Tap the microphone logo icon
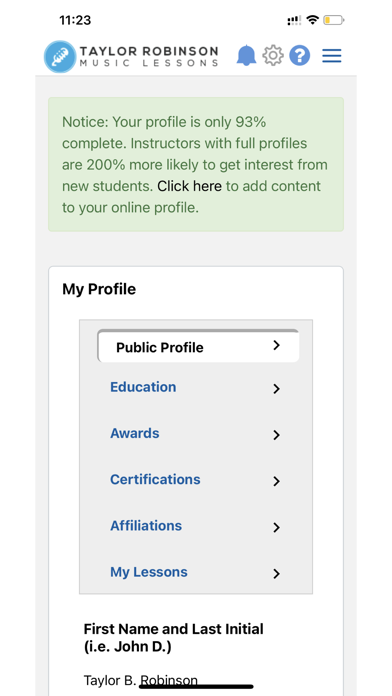 pyautogui.click(x=60, y=57)
